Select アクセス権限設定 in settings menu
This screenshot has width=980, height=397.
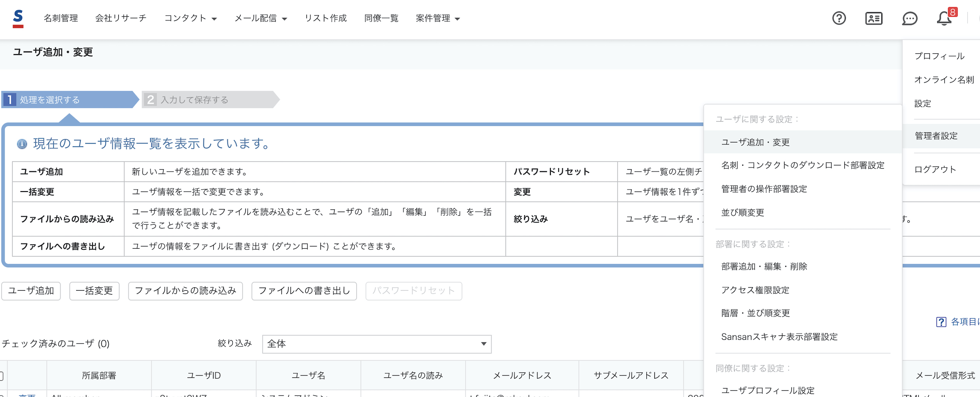coord(755,290)
